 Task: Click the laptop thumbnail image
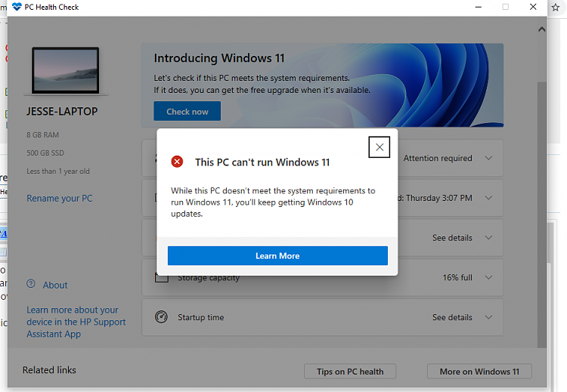pos(66,73)
